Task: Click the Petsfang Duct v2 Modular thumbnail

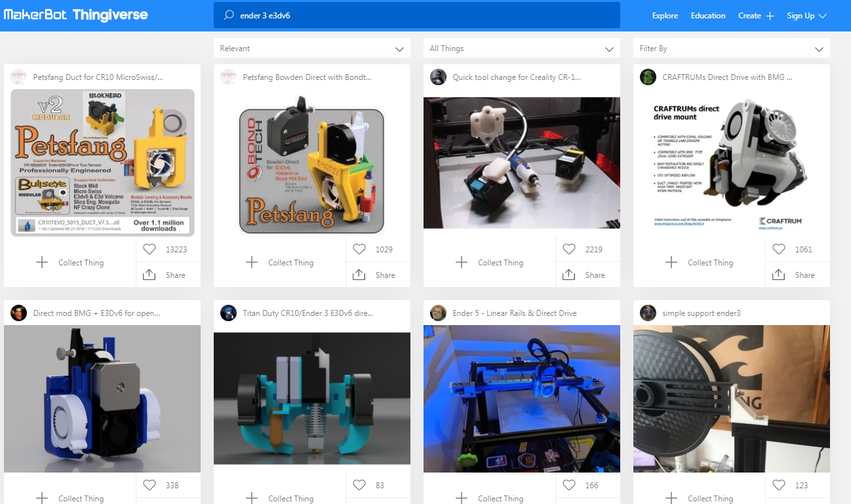Action: pos(102,163)
